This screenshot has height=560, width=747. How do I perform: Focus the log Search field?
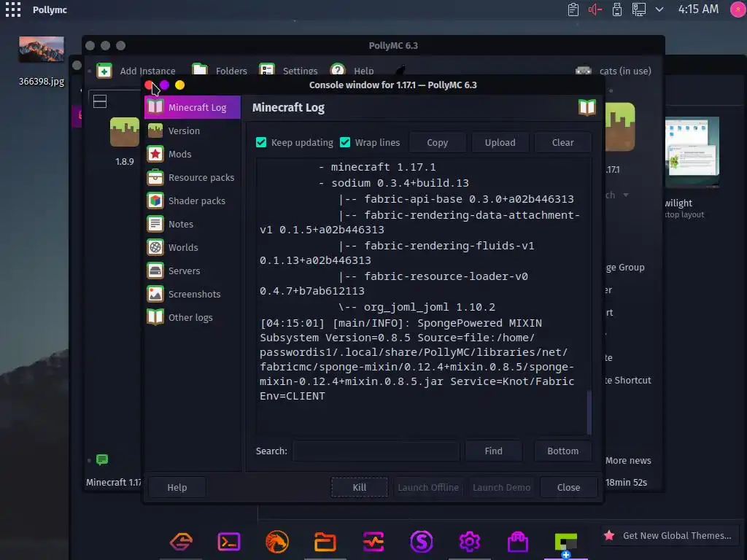coord(376,451)
